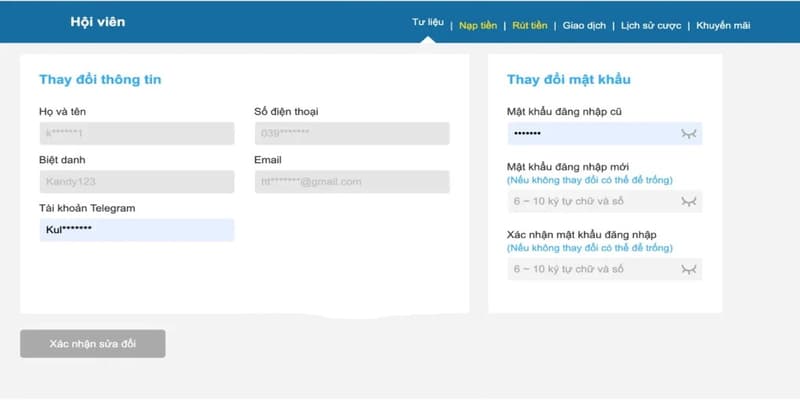Click the Số điện thoại field
Image resolution: width=800 pixels, height=400 pixels.
(352, 134)
